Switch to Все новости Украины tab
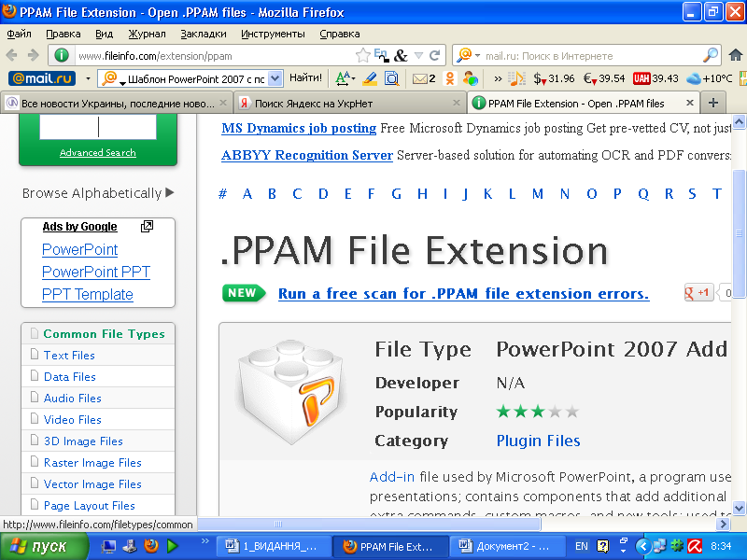 coord(116,104)
